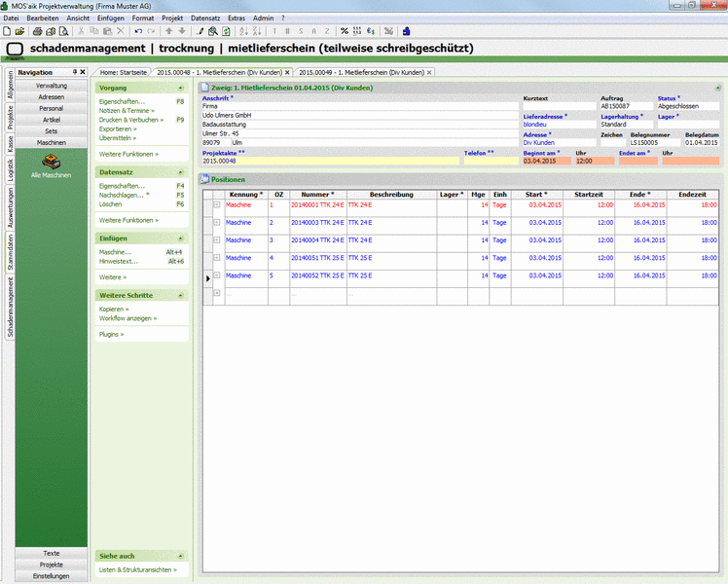Click the percent sign toolbar icon
728x584 pixels.
pos(344,31)
